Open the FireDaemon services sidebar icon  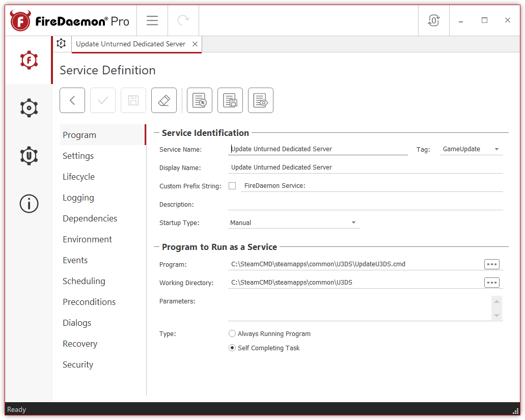pos(29,60)
